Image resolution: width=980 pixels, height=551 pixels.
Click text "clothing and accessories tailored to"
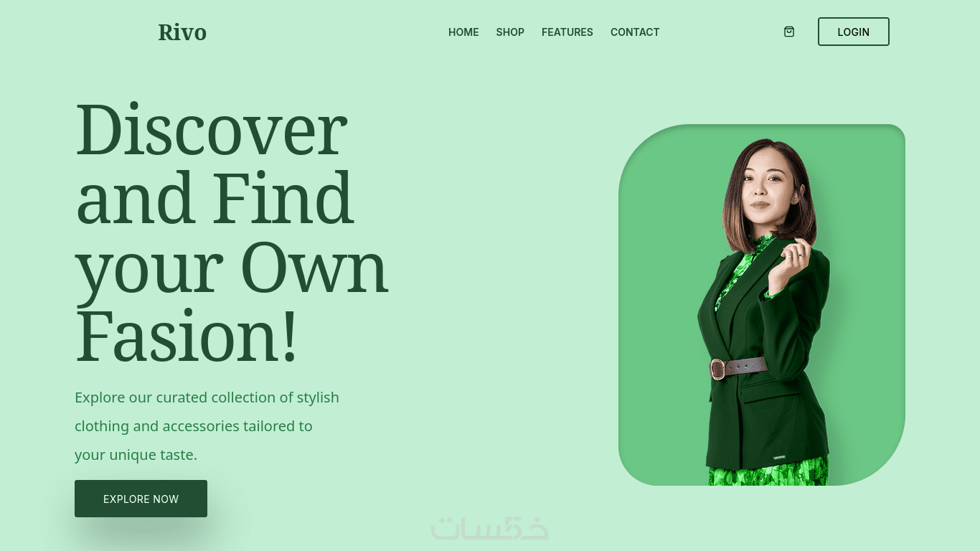pos(194,426)
